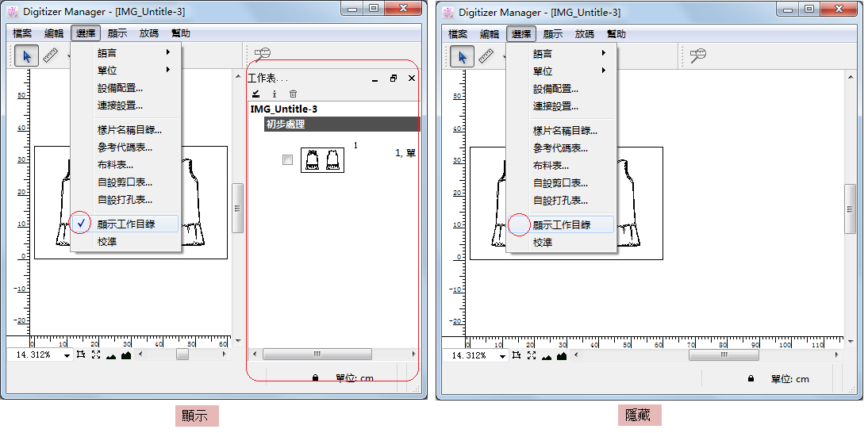Image resolution: width=868 pixels, height=433 pixels.
Task: Click the trash delete icon in work table panel
Action: click(x=293, y=94)
